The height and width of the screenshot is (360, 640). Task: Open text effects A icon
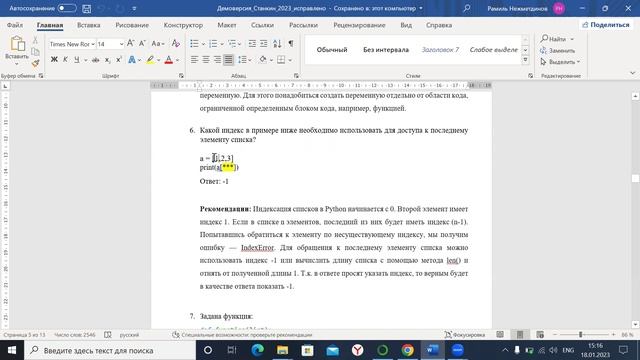131,60
